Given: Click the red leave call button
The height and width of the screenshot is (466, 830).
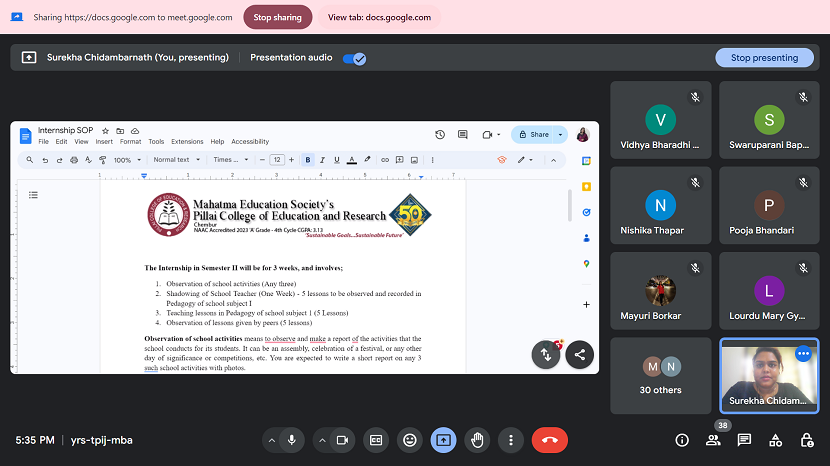Looking at the screenshot, I should pos(549,439).
